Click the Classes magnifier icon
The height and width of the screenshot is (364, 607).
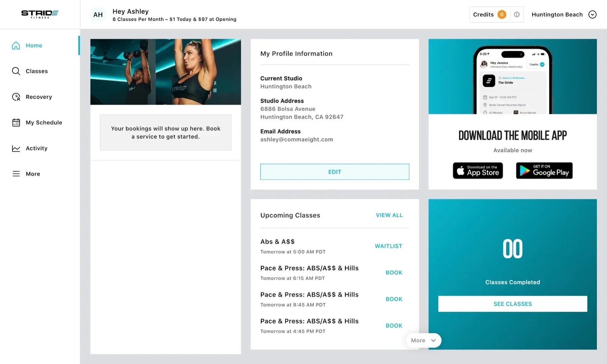(16, 71)
